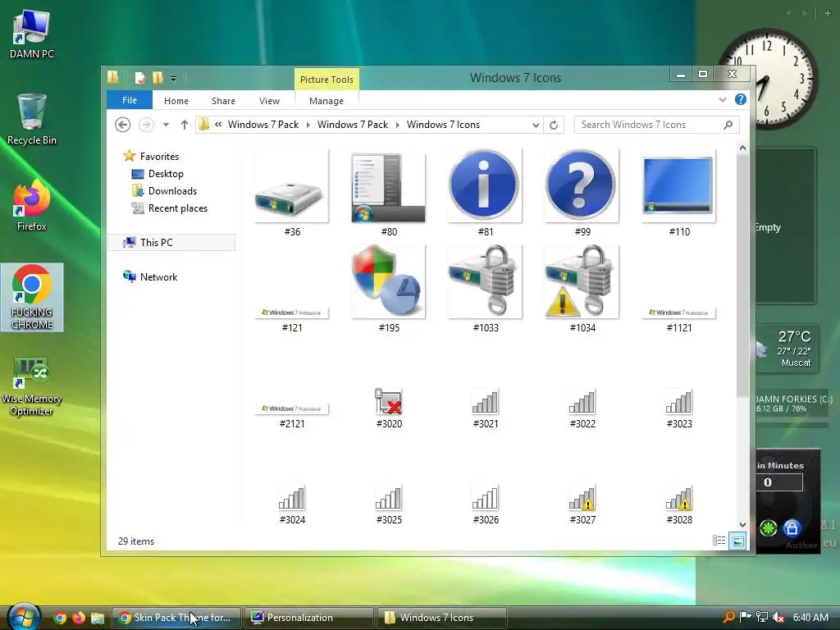Open the Recycle Bin desktop icon
Screen dimensions: 840x630
tap(32, 119)
